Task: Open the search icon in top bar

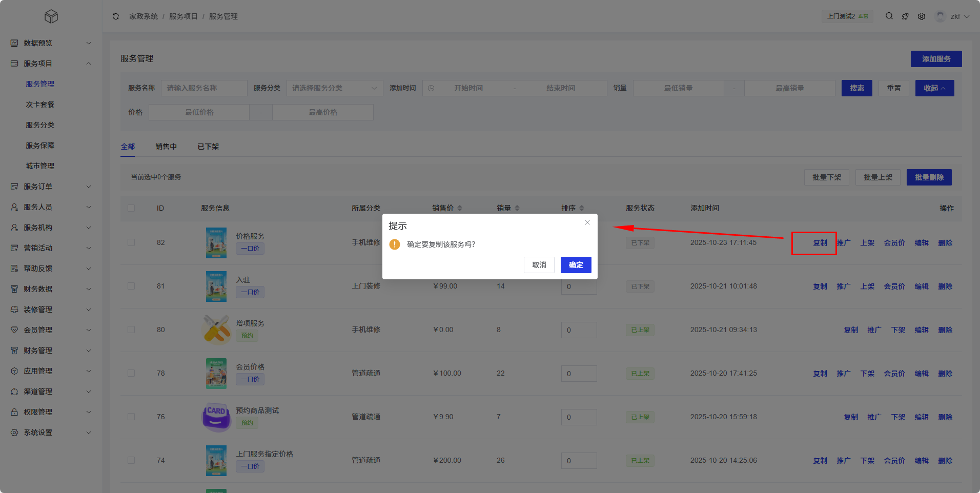Action: point(889,16)
